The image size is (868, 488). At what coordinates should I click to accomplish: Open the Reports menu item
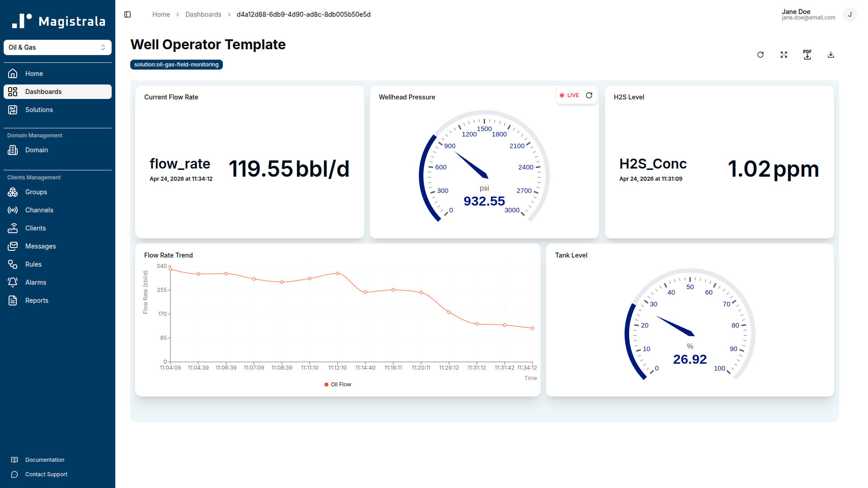pyautogui.click(x=37, y=300)
